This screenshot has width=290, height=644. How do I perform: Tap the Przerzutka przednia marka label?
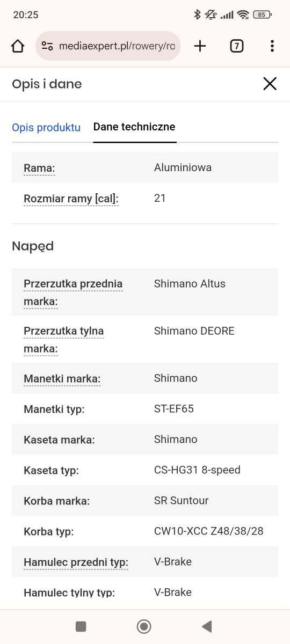[x=73, y=293]
